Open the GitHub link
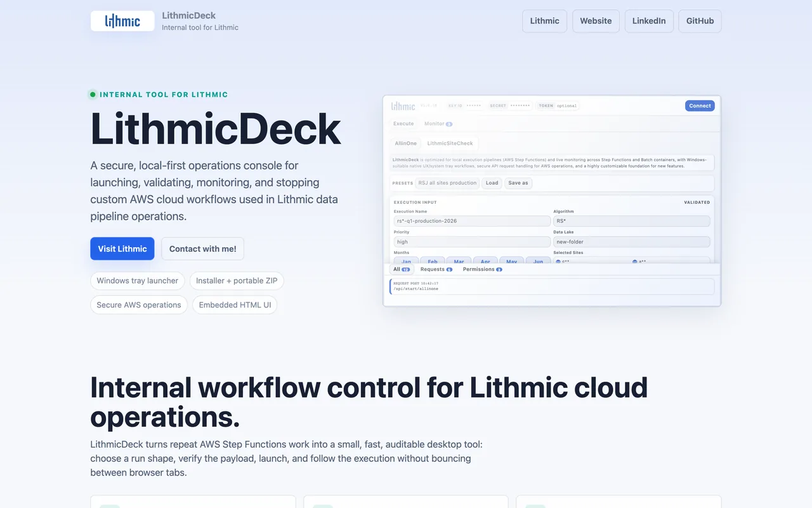 point(700,21)
